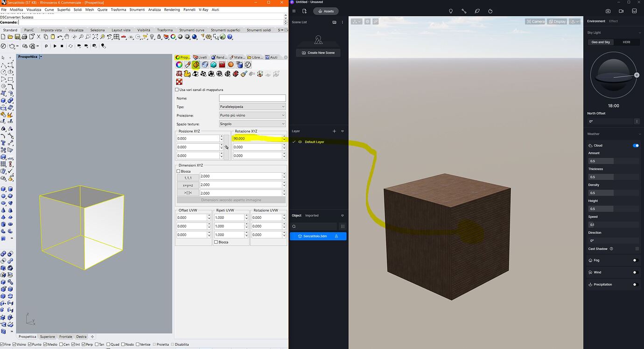Open the Proiezione dropdown showing Punto più vicino
The image size is (644, 349).
pyautogui.click(x=252, y=115)
